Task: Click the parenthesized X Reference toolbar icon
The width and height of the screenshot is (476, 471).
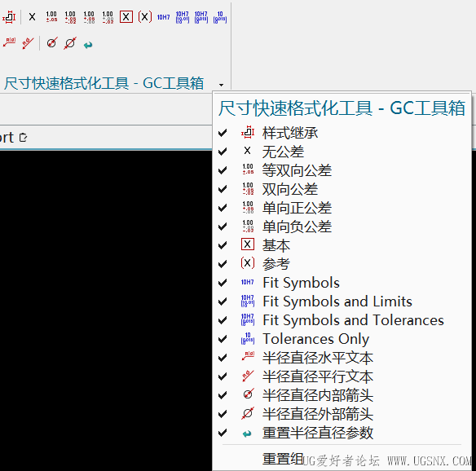Action: 145,17
